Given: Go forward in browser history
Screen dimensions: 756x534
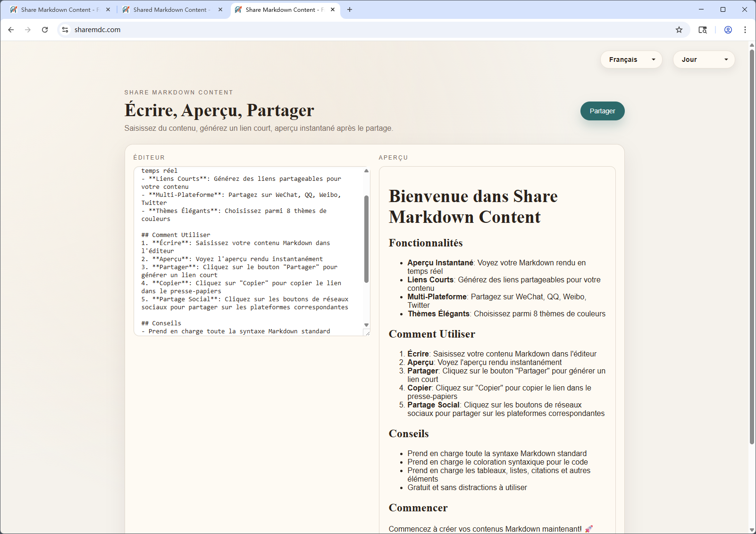Looking at the screenshot, I should [x=28, y=30].
